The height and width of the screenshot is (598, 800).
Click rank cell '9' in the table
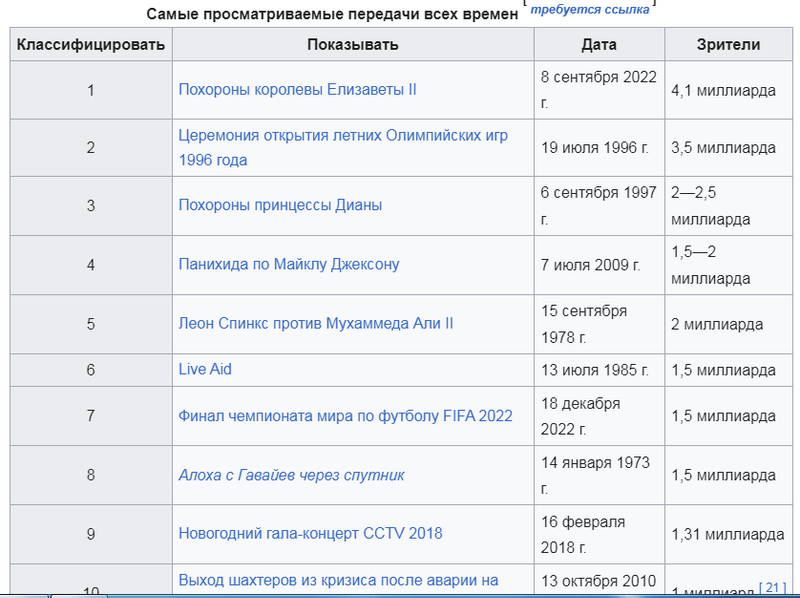[x=91, y=534]
